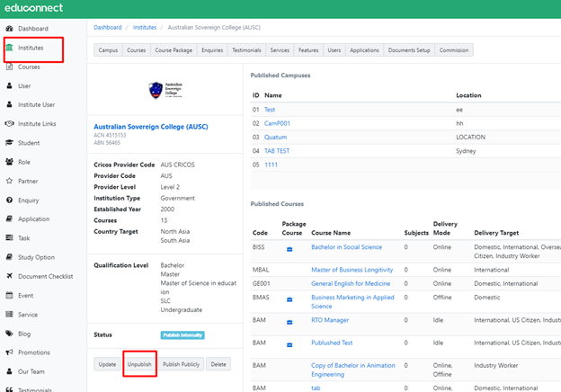The width and height of the screenshot is (561, 392).
Task: Go to Dashboard via breadcrumb link
Action: pyautogui.click(x=107, y=28)
